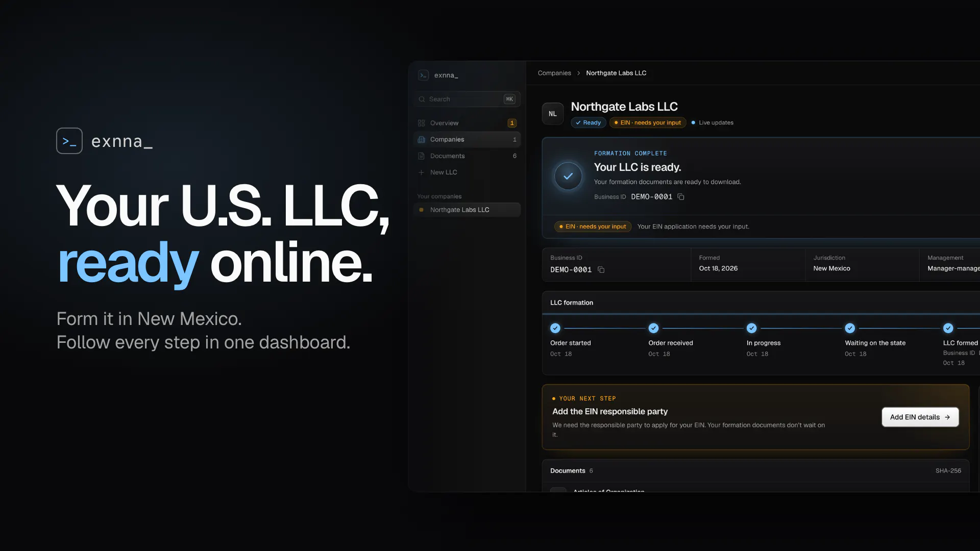980x551 pixels.
Task: Click the Waiting on the state checkmark
Action: [850, 328]
